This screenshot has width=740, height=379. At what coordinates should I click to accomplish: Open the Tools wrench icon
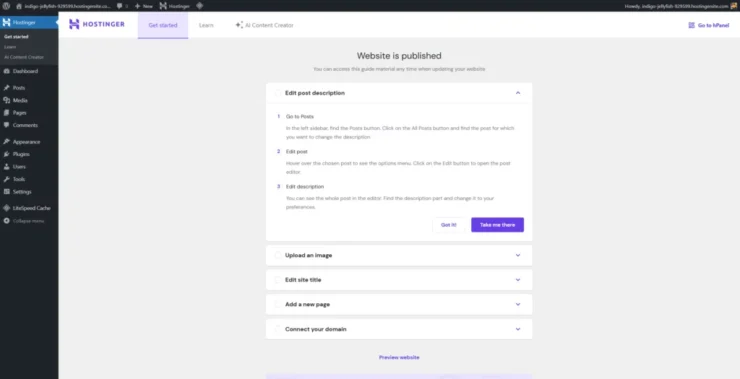pos(6,179)
